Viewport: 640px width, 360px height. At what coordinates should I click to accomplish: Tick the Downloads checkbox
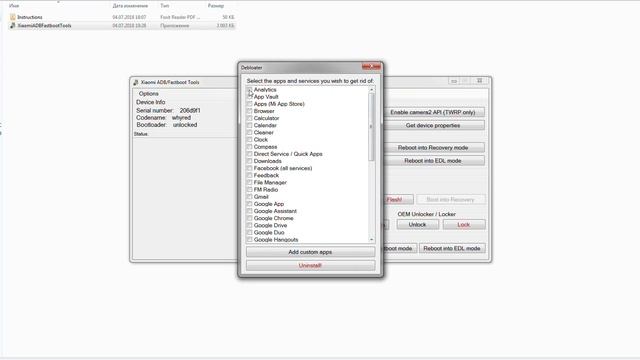click(249, 161)
